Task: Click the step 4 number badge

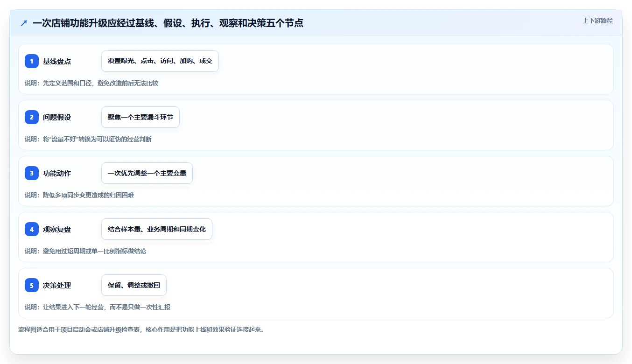Action: pos(32,229)
